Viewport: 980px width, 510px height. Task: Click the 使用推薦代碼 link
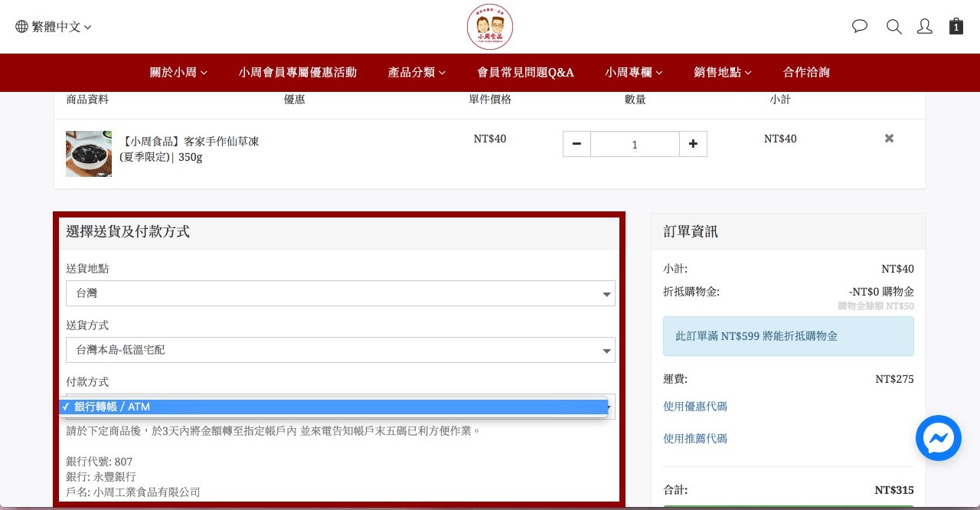[695, 439]
